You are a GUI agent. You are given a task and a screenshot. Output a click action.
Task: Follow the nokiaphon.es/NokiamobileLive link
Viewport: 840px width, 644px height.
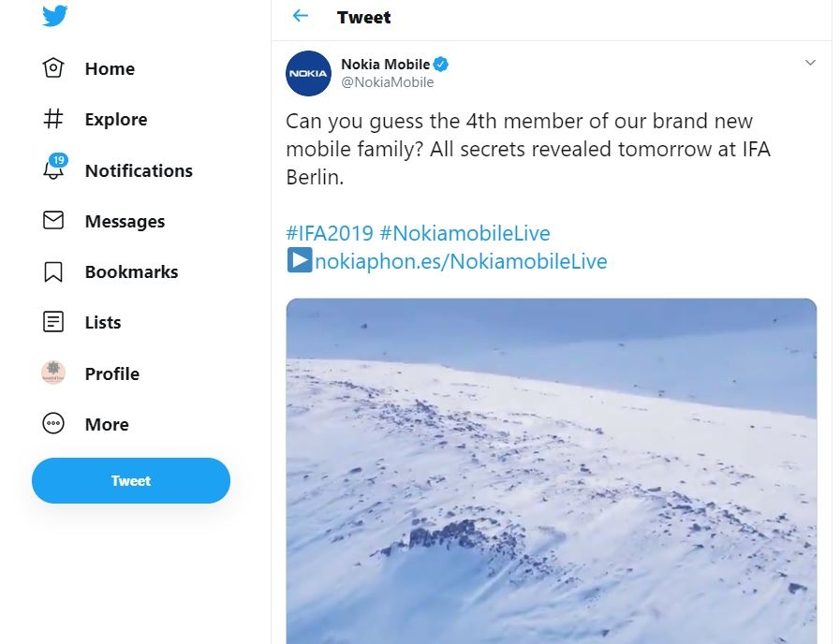click(x=461, y=261)
